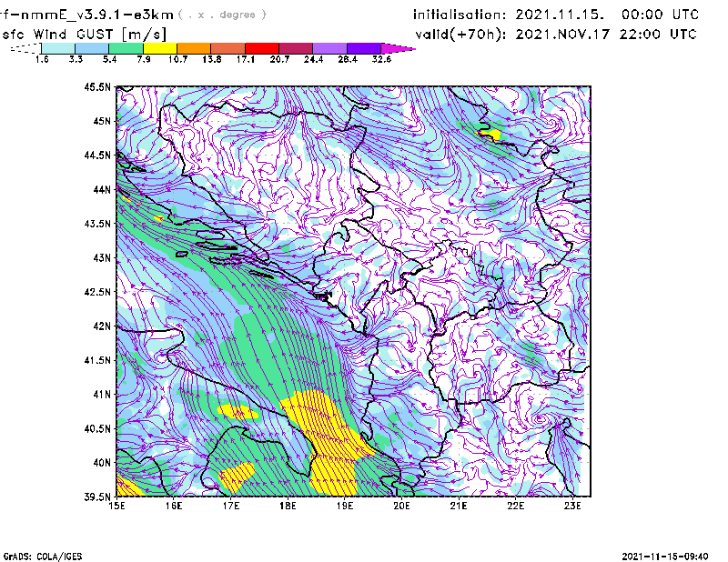Click the 40N latitude label

[x=102, y=463]
